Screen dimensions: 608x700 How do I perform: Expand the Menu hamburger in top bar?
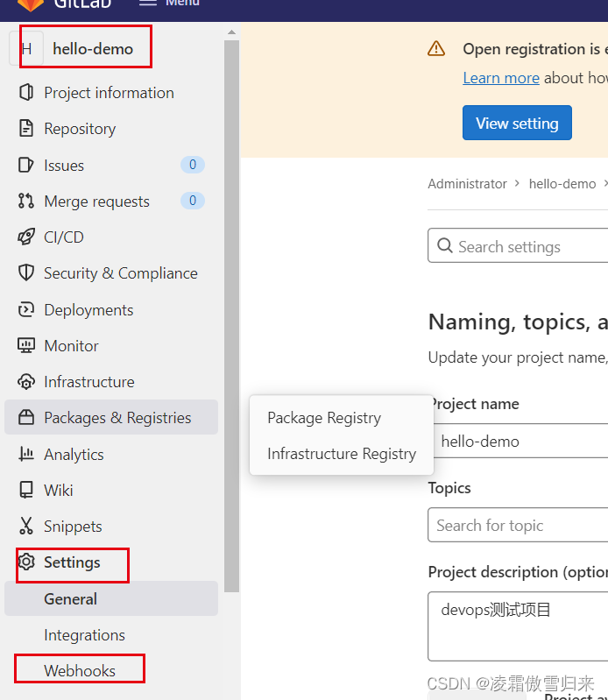click(x=148, y=3)
